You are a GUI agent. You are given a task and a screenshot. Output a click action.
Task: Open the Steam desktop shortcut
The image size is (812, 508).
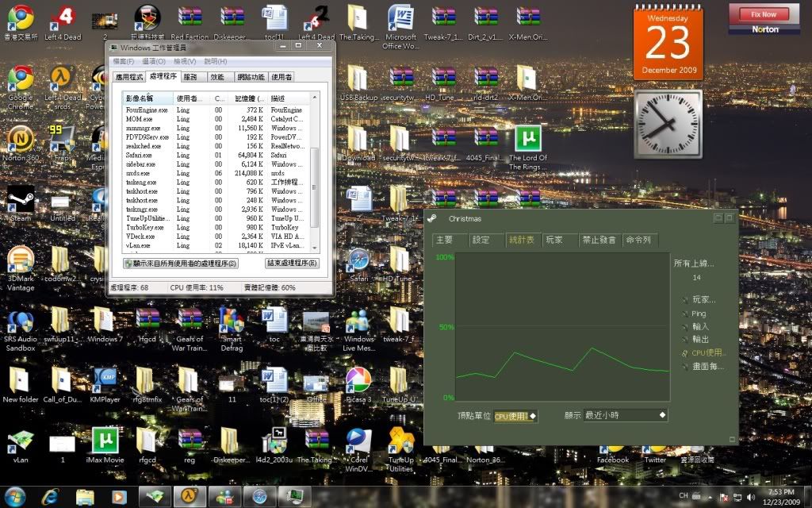[20, 200]
